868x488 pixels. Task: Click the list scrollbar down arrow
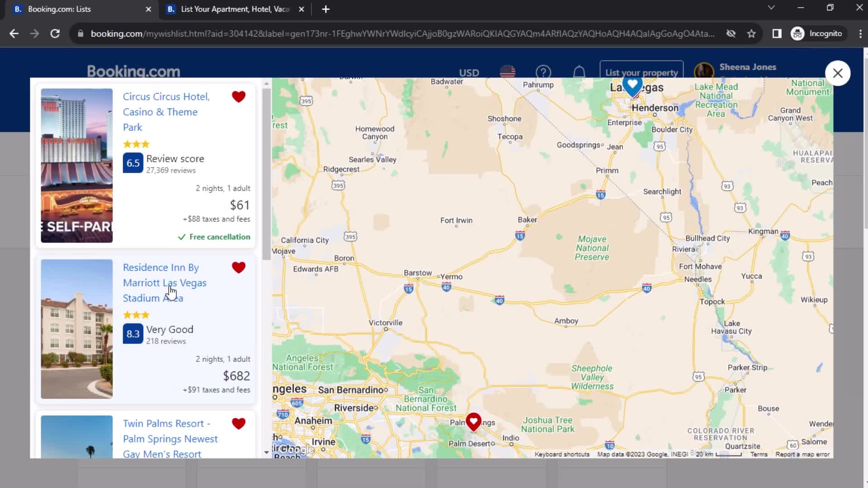(x=266, y=452)
